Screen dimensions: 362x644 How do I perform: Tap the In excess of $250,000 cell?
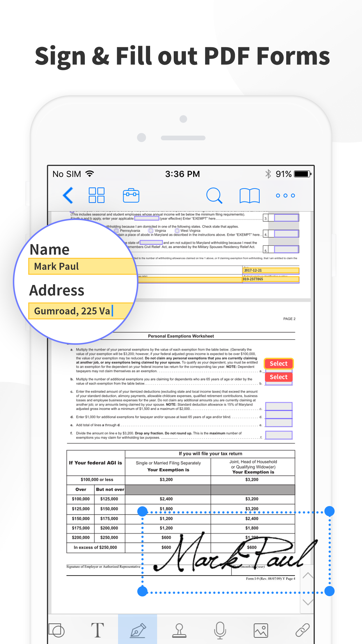[96, 547]
